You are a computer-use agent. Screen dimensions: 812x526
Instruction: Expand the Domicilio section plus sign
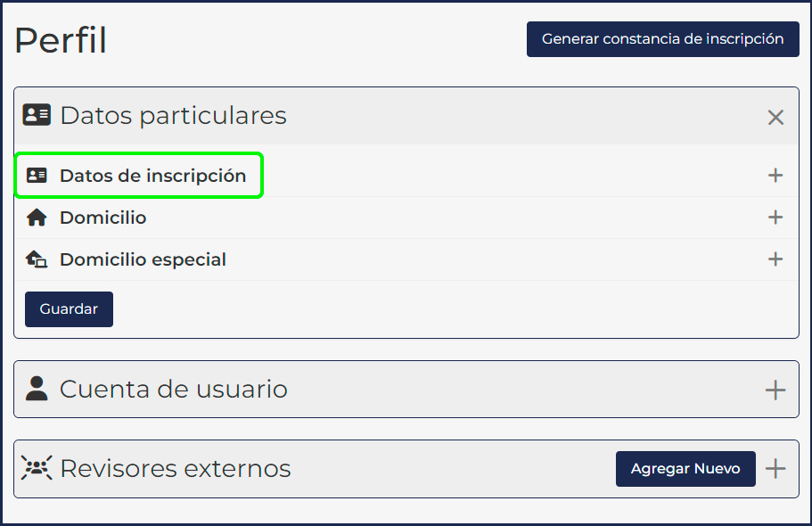tap(775, 218)
